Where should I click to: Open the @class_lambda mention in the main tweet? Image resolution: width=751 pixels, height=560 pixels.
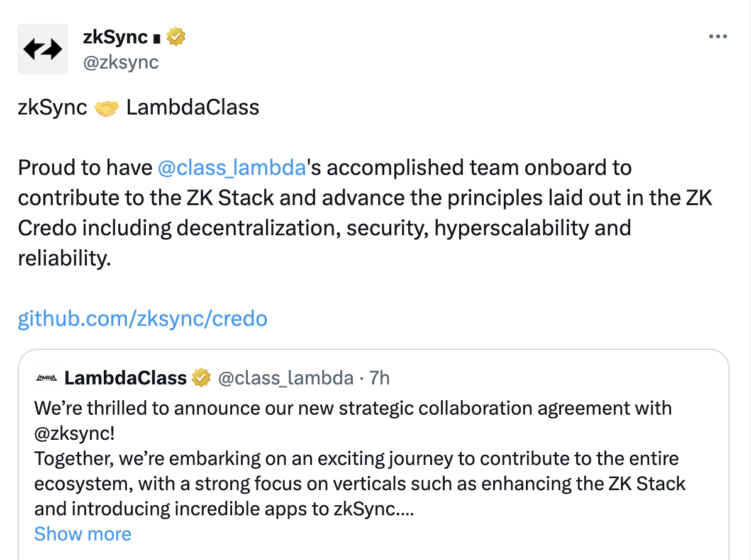click(x=231, y=168)
